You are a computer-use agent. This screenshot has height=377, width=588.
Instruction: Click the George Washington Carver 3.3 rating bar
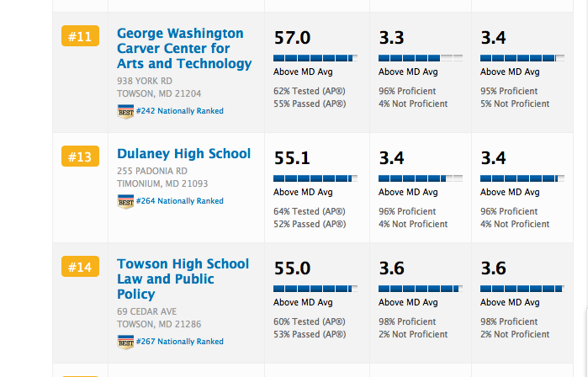click(421, 58)
